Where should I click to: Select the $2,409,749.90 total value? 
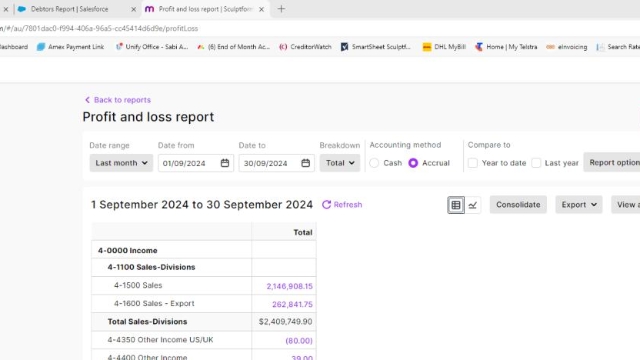point(285,322)
